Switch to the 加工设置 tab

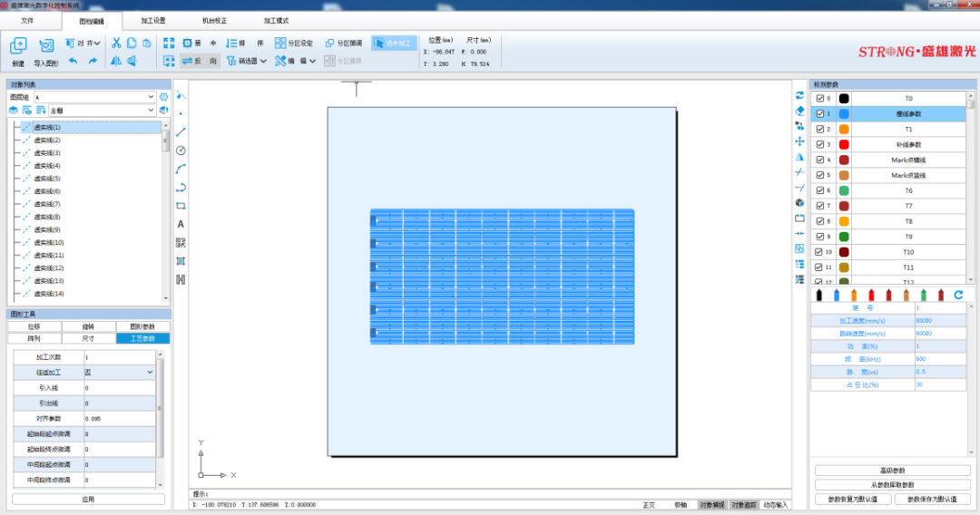coord(153,19)
